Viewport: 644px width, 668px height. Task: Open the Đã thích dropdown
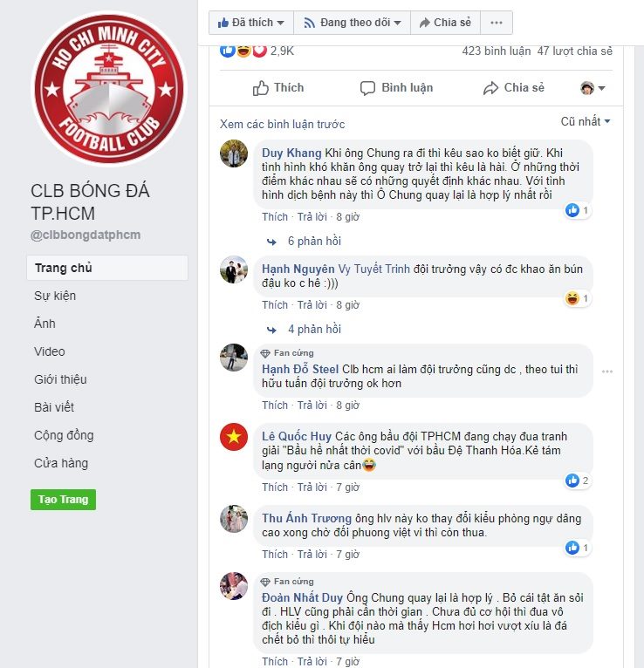click(x=251, y=23)
